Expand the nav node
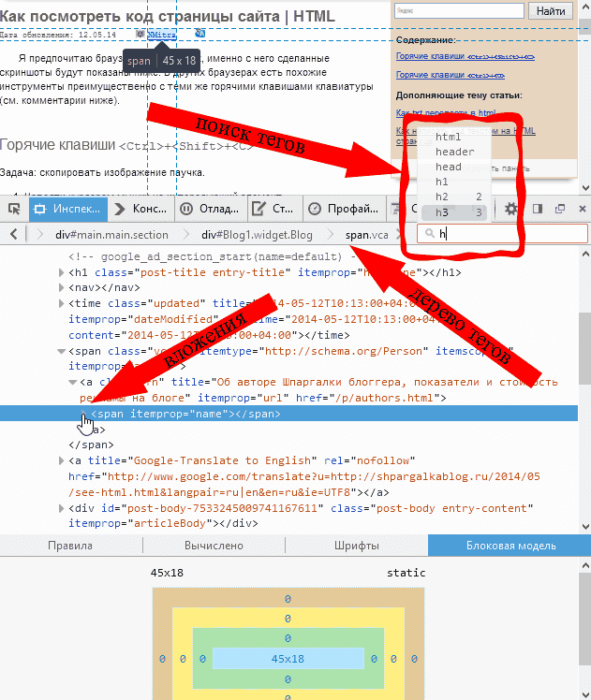The height and width of the screenshot is (700, 591). 61,287
